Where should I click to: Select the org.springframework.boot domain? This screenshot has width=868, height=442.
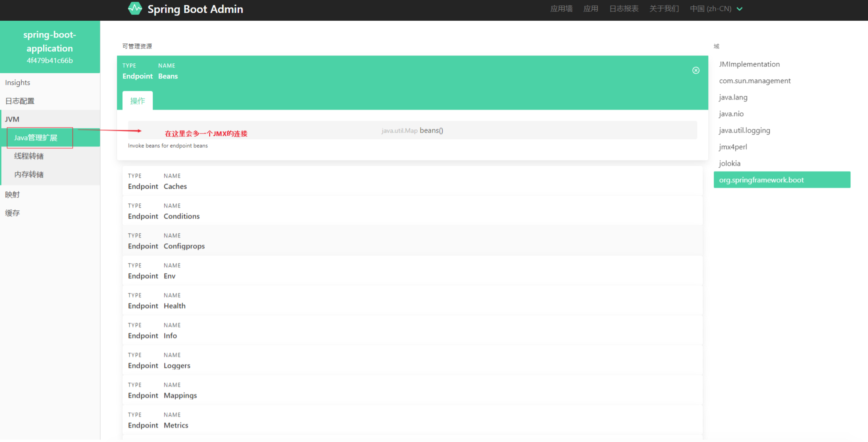pyautogui.click(x=782, y=180)
